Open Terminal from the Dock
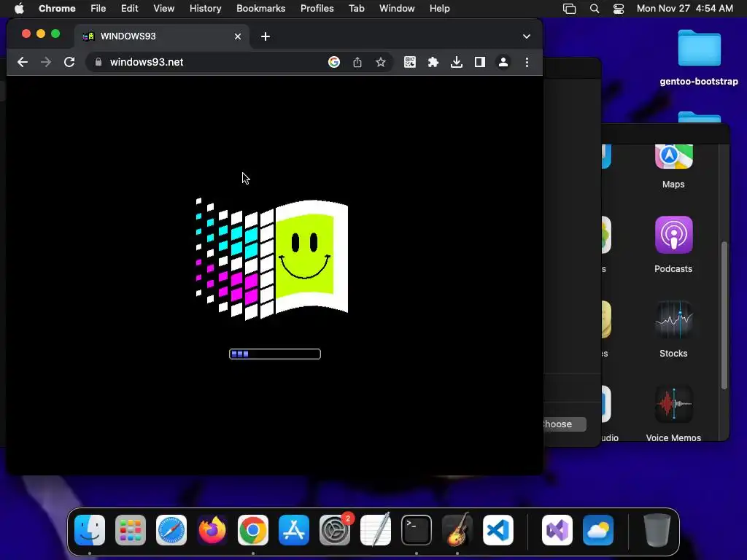 point(417,530)
